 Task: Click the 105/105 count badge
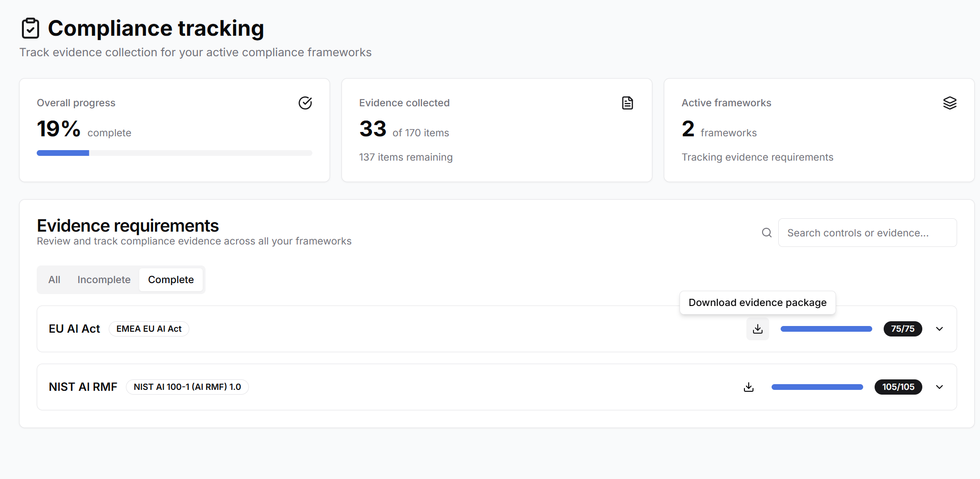click(x=898, y=387)
